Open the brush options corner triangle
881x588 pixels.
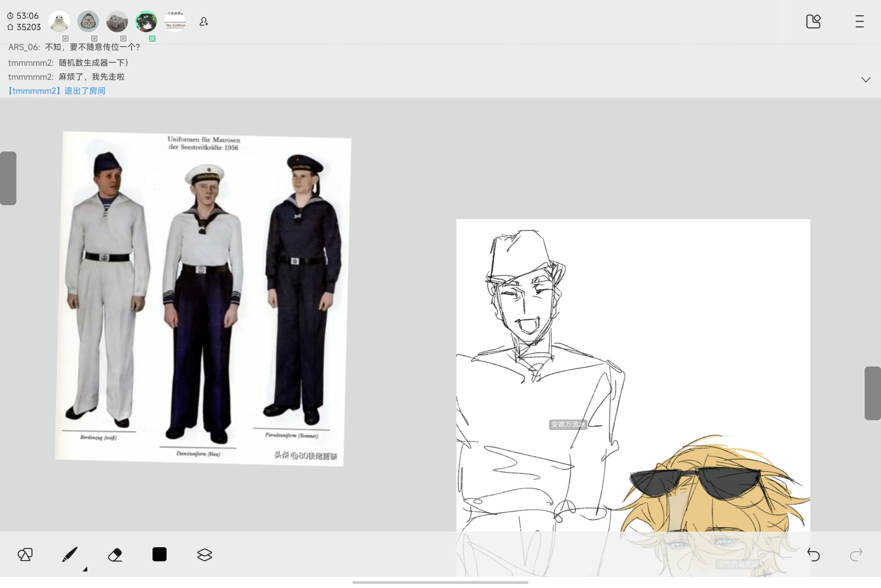click(x=85, y=569)
